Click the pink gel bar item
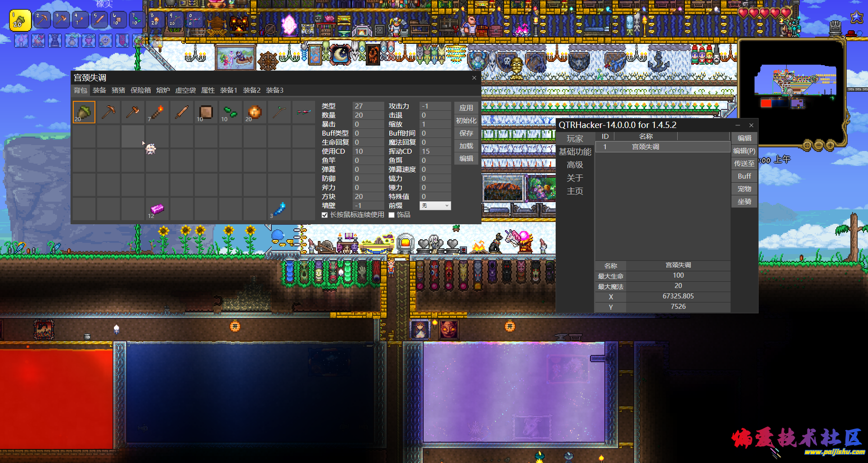The width and height of the screenshot is (868, 463). pos(157,209)
